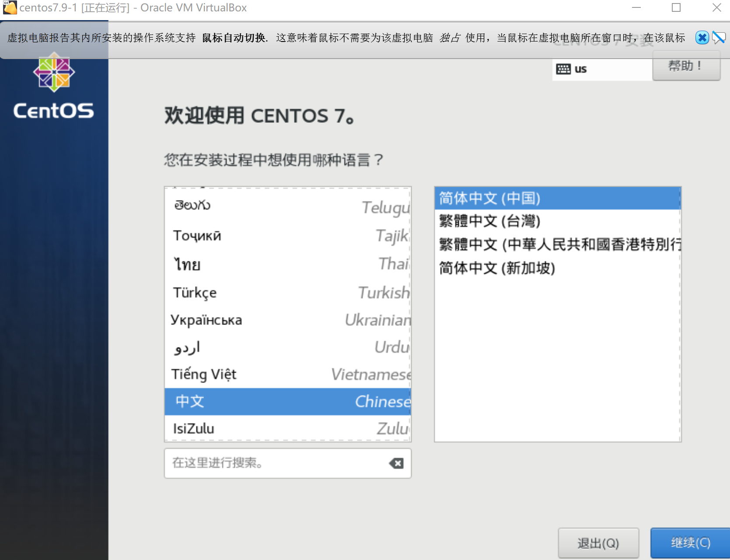Select the IsiZulu language entry
The image size is (730, 560).
[x=262, y=428]
